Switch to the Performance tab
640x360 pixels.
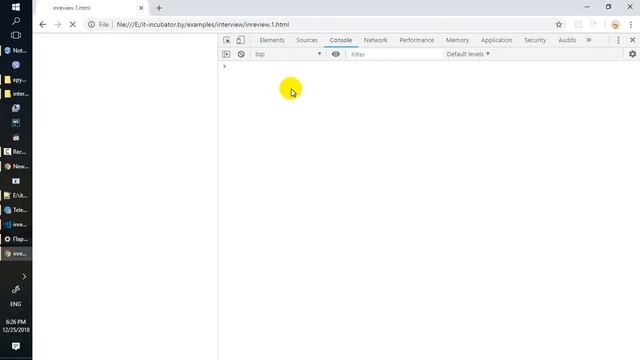pyautogui.click(x=417, y=40)
